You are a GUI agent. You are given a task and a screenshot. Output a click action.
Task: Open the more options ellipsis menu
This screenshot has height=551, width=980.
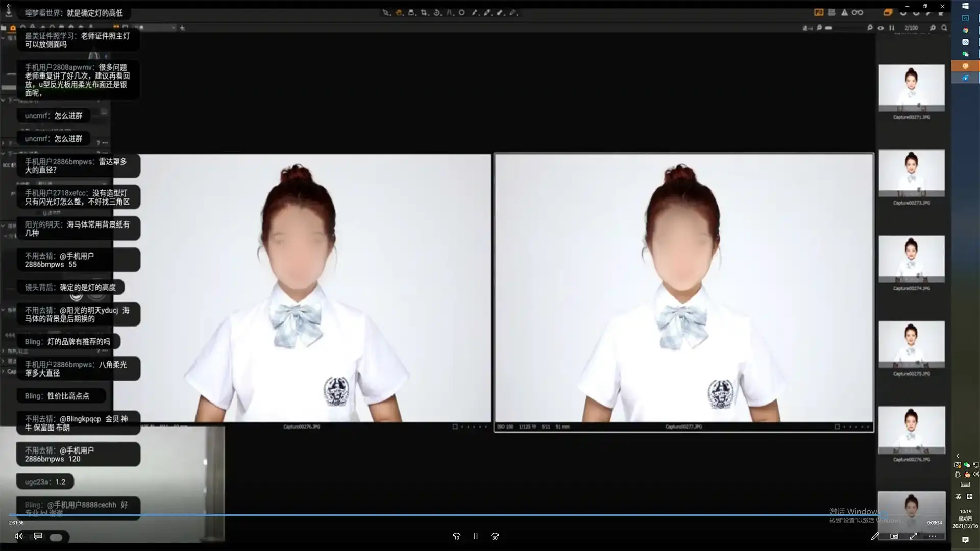(x=932, y=536)
